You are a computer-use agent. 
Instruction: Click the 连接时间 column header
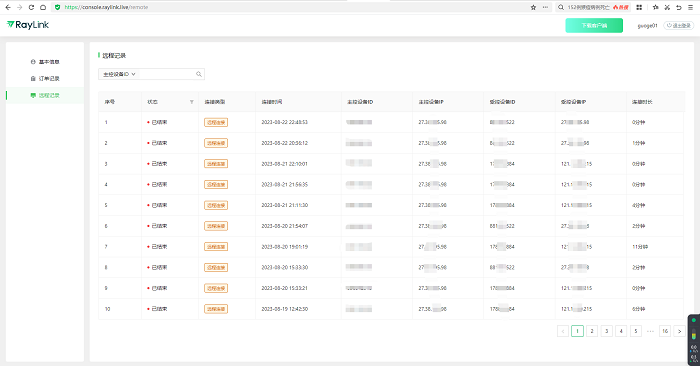pos(272,102)
